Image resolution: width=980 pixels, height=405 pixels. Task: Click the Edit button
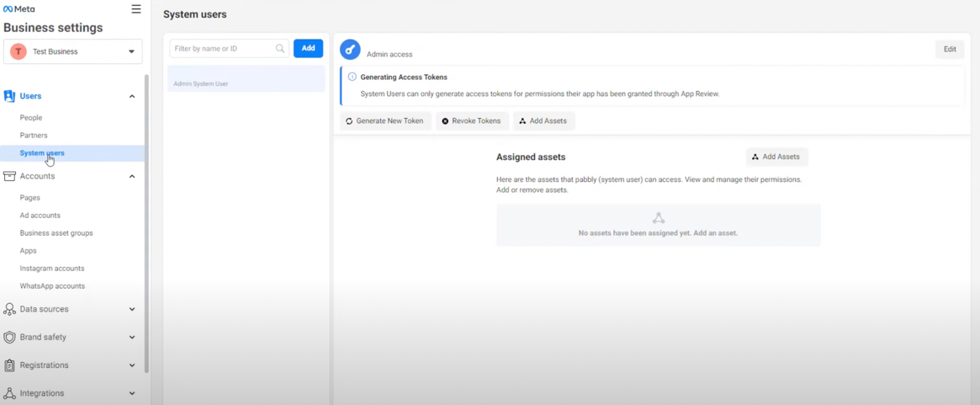(x=950, y=50)
